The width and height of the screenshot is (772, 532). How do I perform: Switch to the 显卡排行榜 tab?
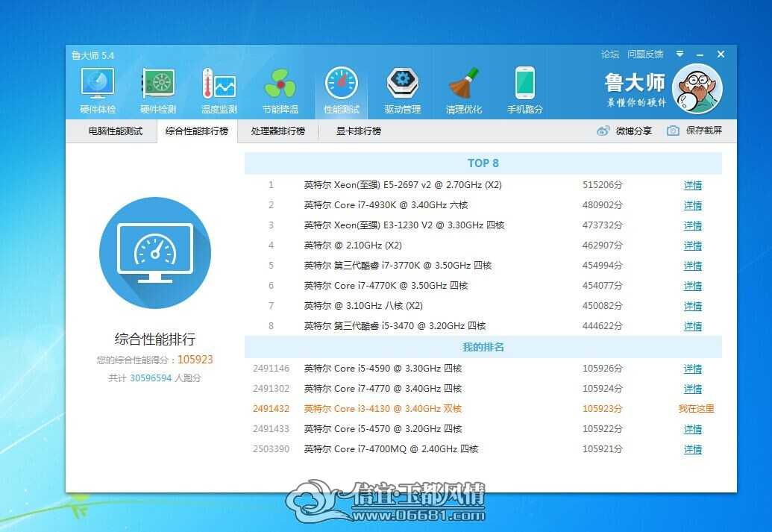[x=359, y=131]
